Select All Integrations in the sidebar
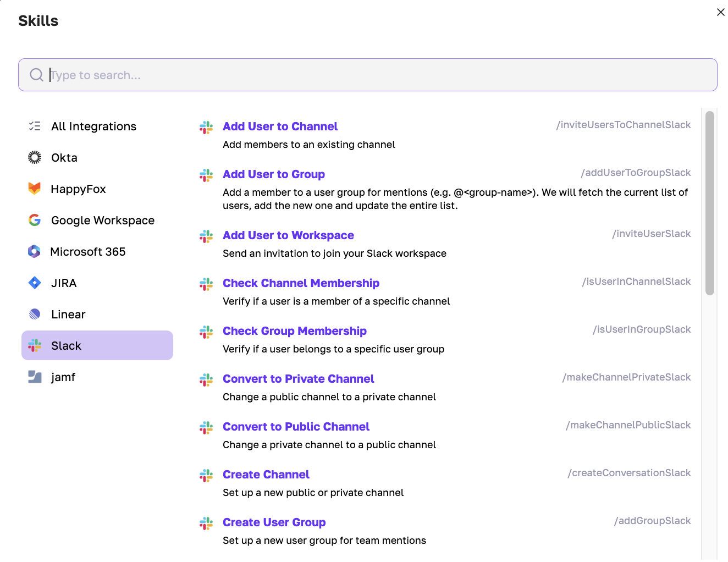 click(93, 126)
